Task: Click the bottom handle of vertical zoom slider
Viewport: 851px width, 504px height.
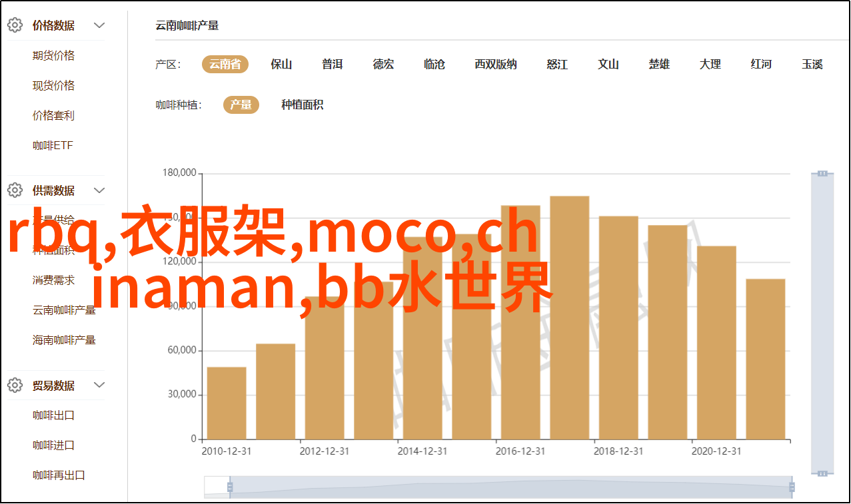Action: pyautogui.click(x=822, y=473)
